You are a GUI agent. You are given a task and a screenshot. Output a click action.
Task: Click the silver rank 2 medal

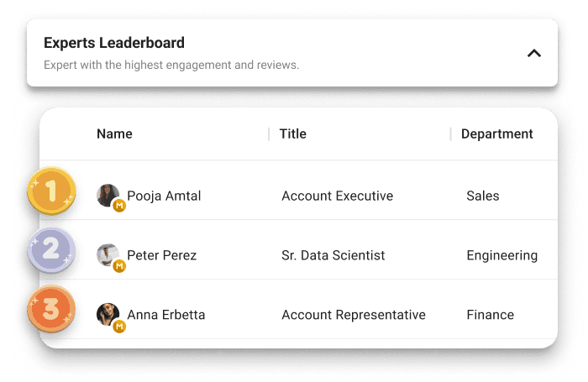click(x=51, y=249)
